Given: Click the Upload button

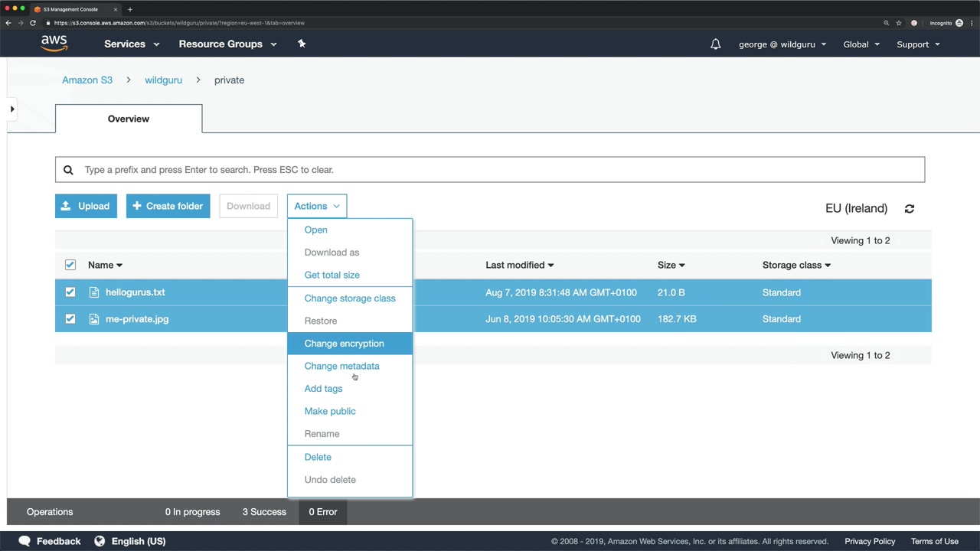Looking at the screenshot, I should click(x=86, y=206).
